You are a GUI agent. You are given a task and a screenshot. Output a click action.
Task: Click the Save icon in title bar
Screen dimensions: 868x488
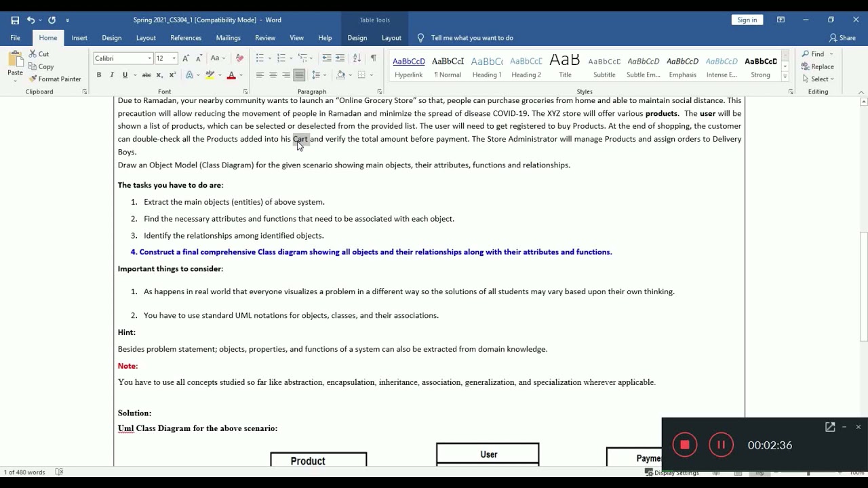(x=15, y=20)
